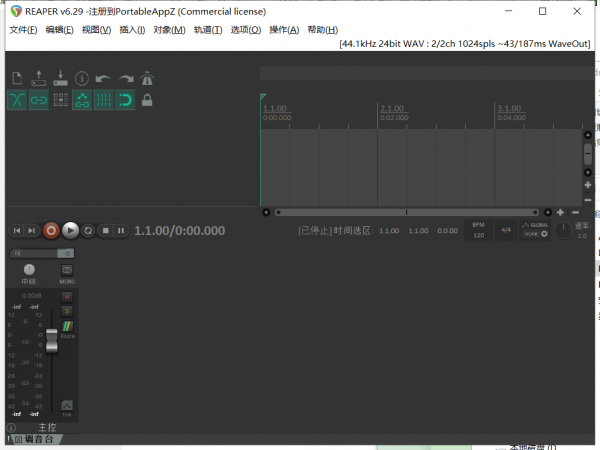Click the 2.1.00 ruler marker

[x=392, y=108]
